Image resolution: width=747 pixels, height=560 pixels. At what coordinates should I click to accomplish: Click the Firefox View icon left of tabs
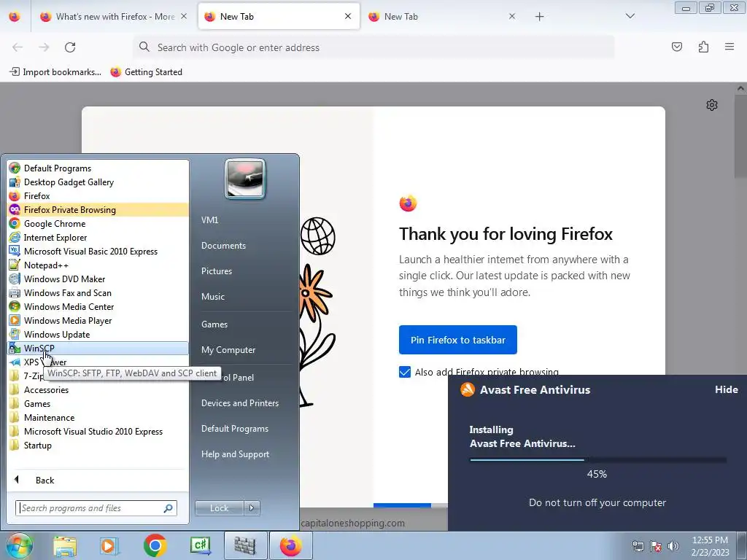[x=15, y=17]
